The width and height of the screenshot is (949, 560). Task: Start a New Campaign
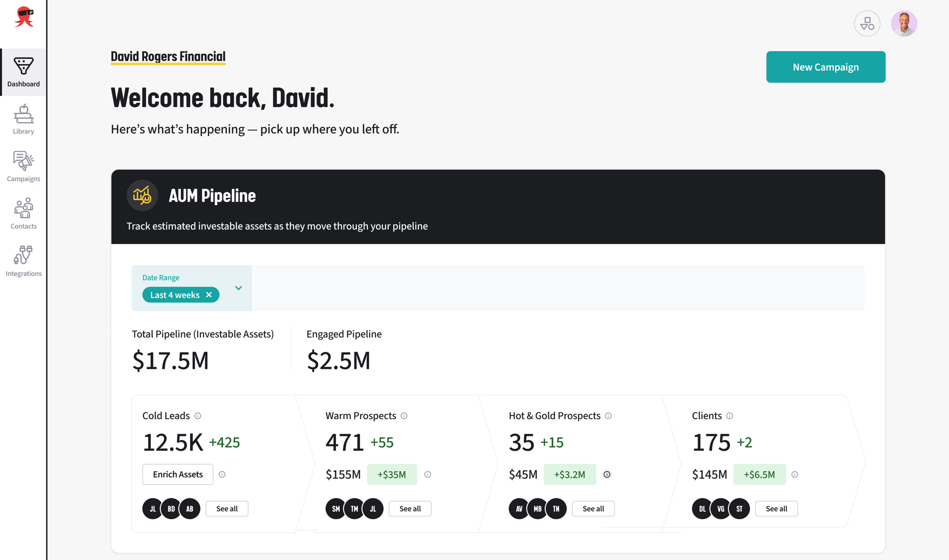[826, 67]
